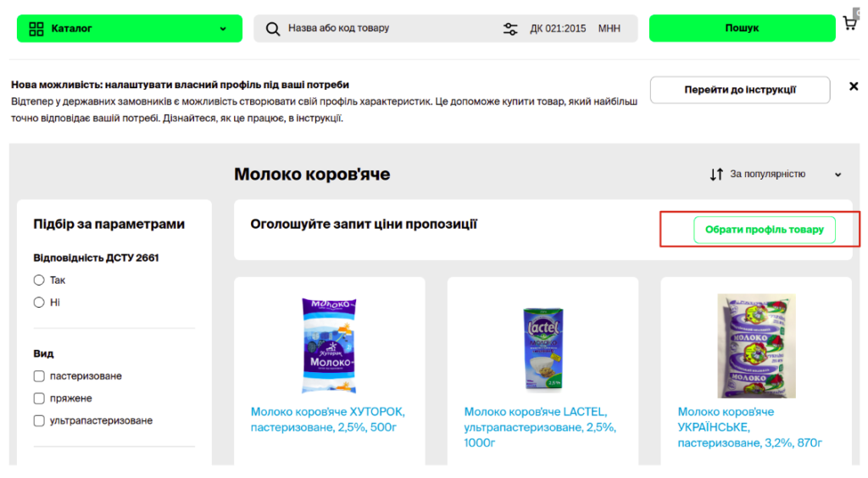868x478 pixels.
Task: Click 'Обрати профіль товару' button
Action: click(764, 230)
